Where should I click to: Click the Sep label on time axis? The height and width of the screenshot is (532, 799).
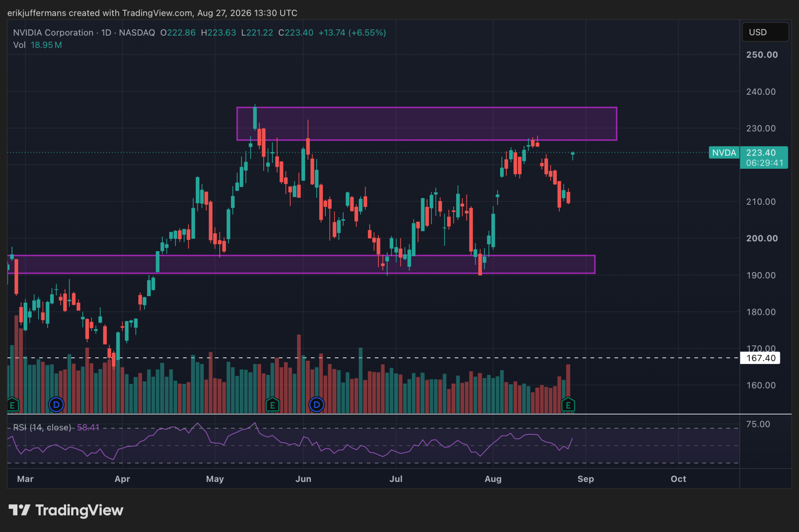586,479
